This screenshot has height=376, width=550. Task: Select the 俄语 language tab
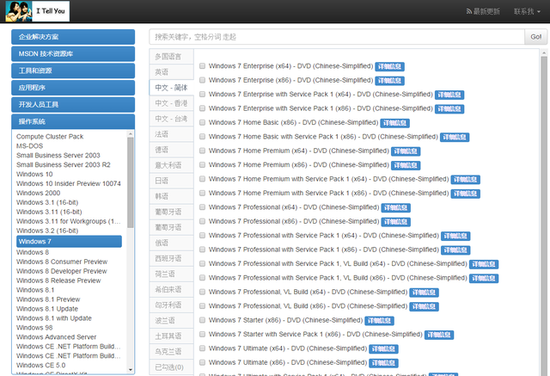pyautogui.click(x=171, y=243)
